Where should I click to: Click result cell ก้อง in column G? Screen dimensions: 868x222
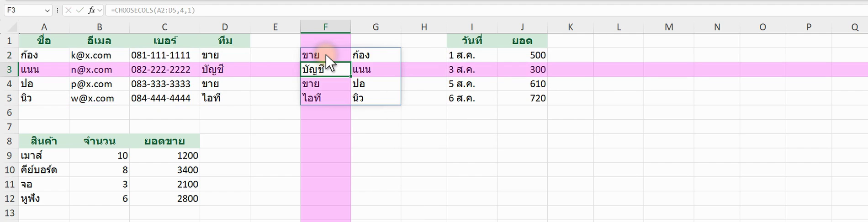[x=376, y=55]
